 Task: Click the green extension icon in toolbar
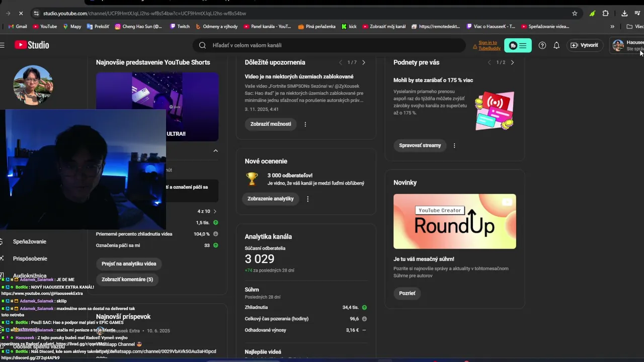click(x=593, y=13)
